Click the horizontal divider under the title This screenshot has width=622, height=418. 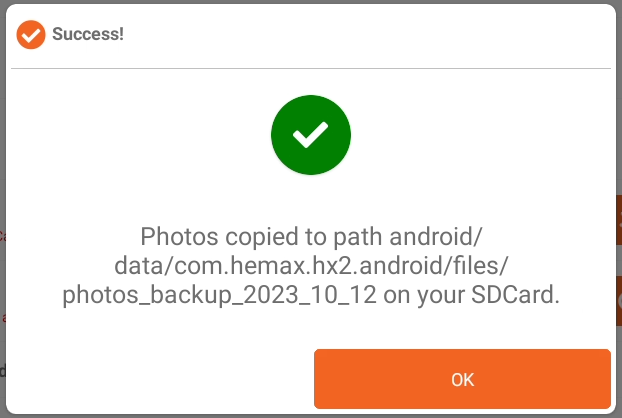[x=311, y=69]
